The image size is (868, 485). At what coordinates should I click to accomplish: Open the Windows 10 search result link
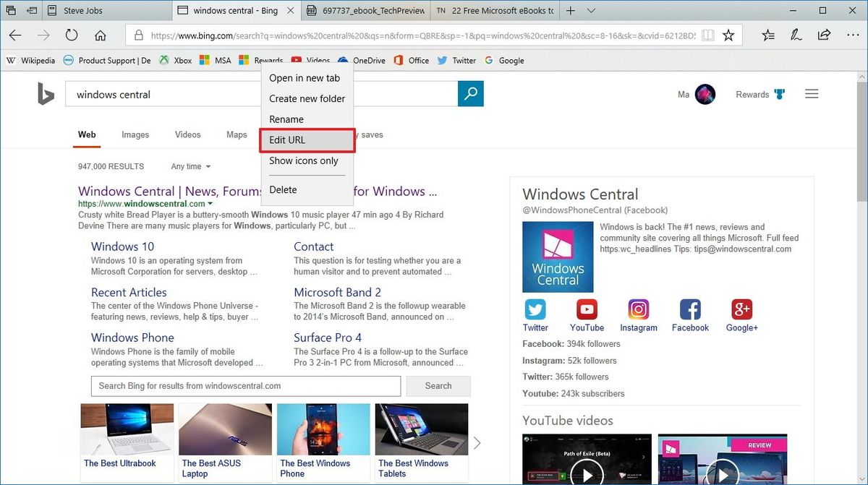click(122, 246)
